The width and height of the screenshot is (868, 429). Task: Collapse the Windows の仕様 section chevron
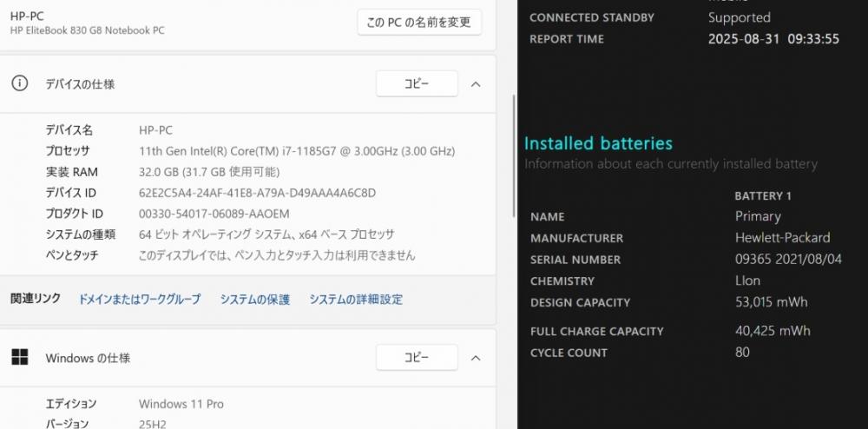click(x=476, y=358)
